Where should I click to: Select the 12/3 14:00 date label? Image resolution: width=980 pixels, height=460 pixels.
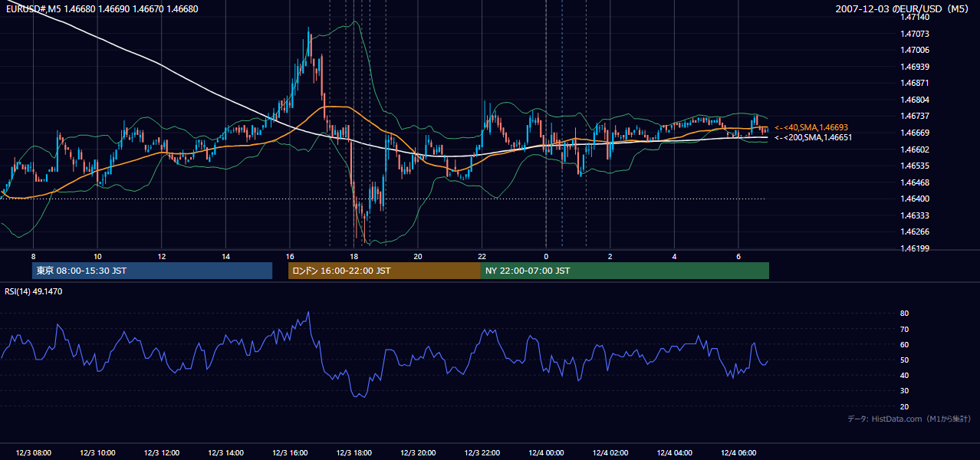point(225,453)
